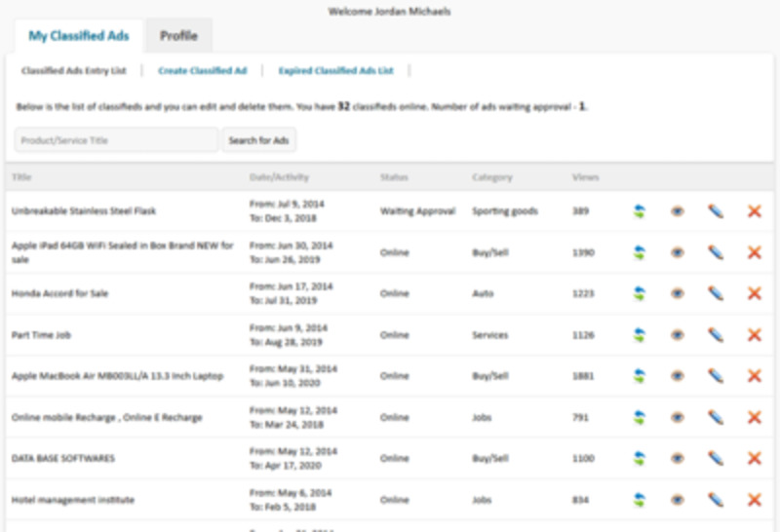
Task: Select the Honda Accord for Sale title
Action: [x=59, y=293]
